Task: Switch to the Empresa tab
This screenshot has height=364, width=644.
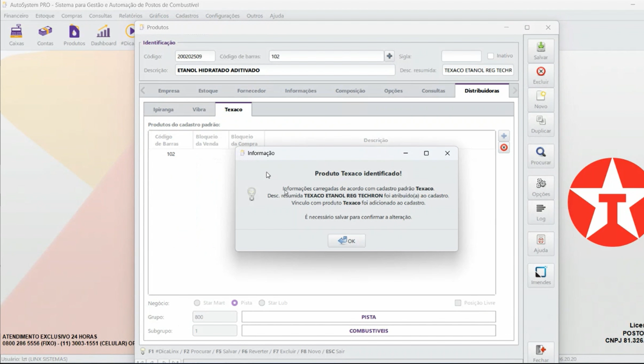Action: [x=169, y=91]
